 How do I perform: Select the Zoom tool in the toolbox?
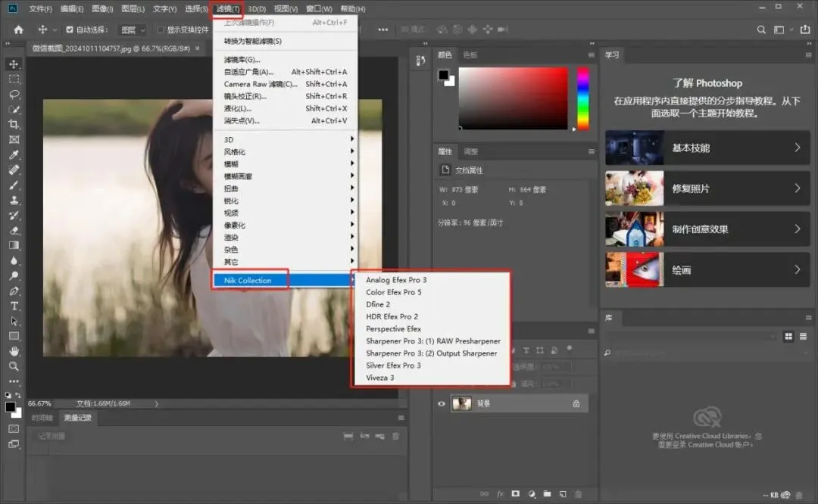14,366
